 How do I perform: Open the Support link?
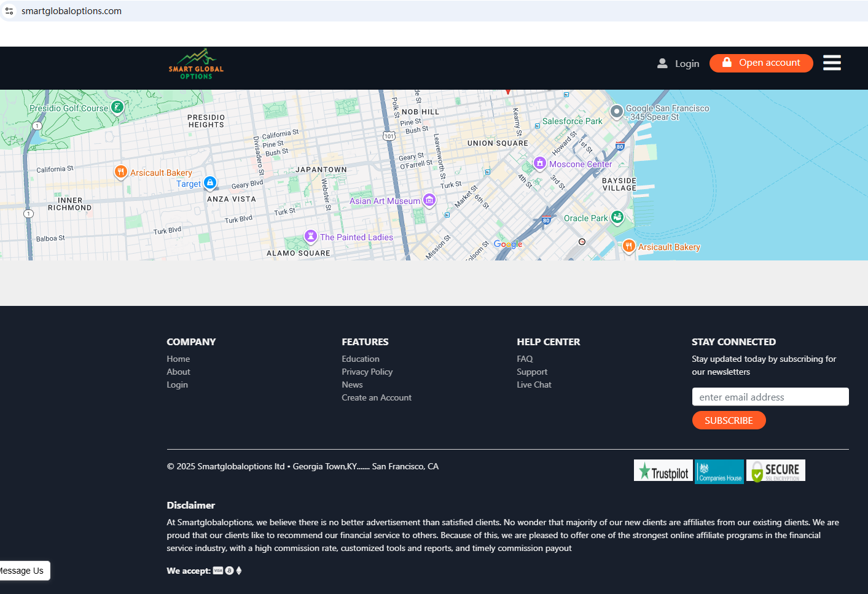click(532, 372)
